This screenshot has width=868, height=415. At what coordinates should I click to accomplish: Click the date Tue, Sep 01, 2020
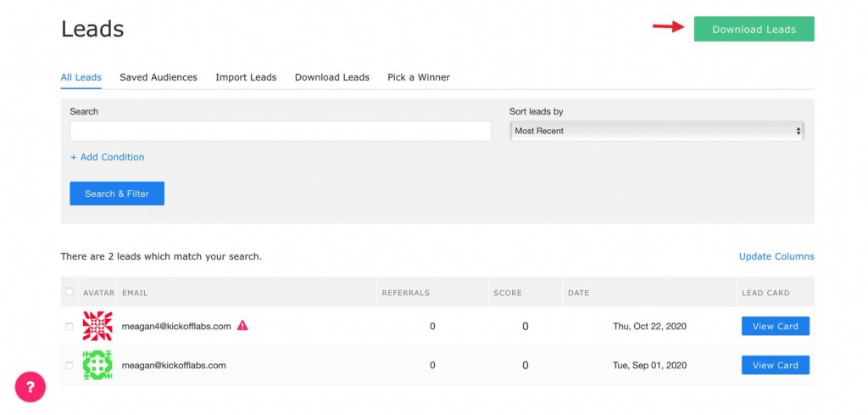point(649,365)
